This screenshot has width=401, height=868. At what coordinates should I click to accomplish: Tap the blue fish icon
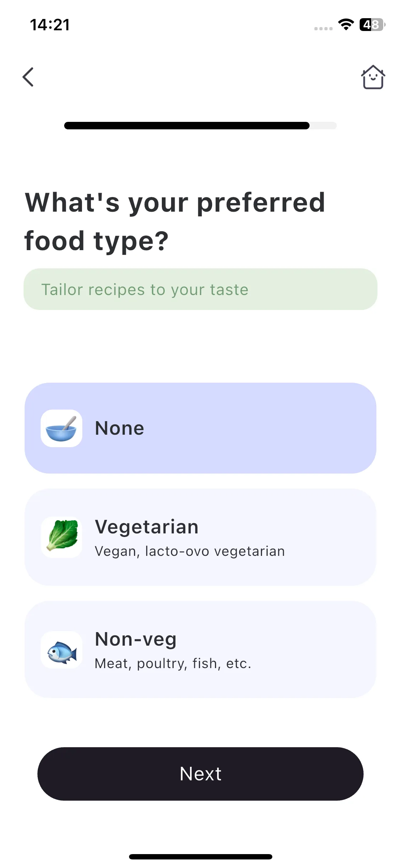tap(61, 650)
